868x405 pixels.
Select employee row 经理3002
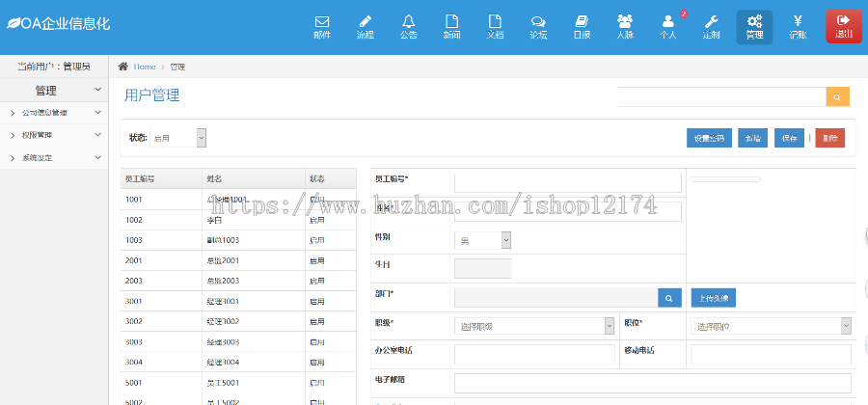[x=238, y=321]
